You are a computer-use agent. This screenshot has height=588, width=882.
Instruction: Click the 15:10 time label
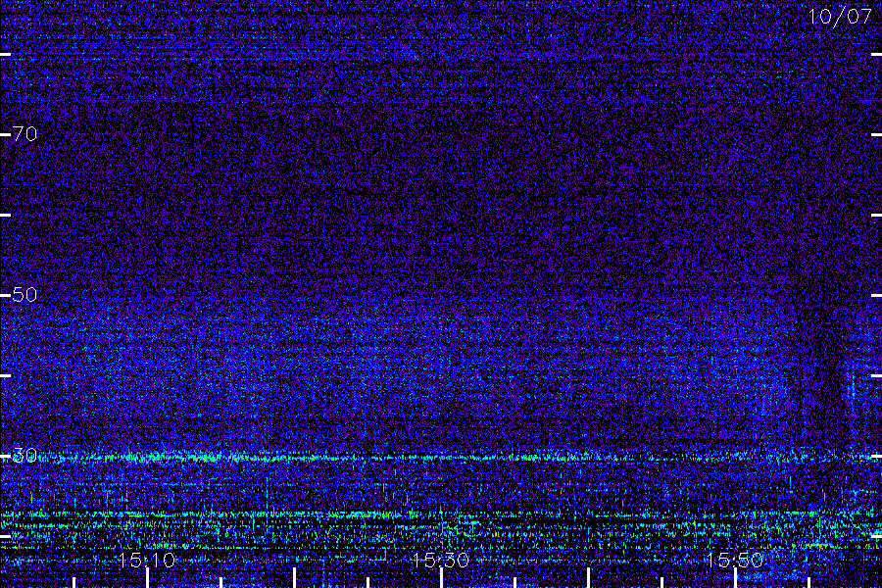pyautogui.click(x=147, y=560)
